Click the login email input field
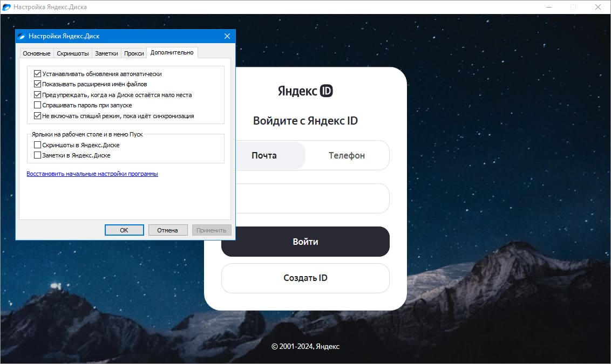The width and height of the screenshot is (611, 364). 313,198
